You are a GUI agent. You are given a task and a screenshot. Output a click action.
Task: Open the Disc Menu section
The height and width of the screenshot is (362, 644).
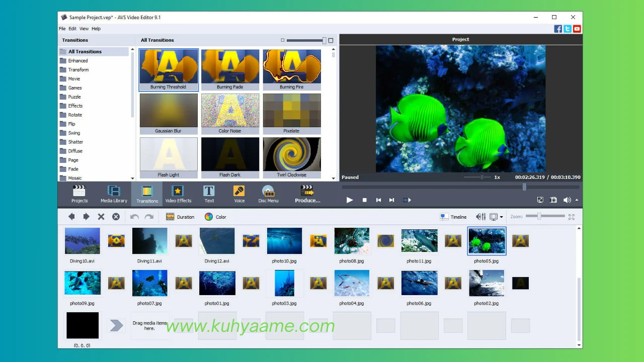[x=268, y=194]
